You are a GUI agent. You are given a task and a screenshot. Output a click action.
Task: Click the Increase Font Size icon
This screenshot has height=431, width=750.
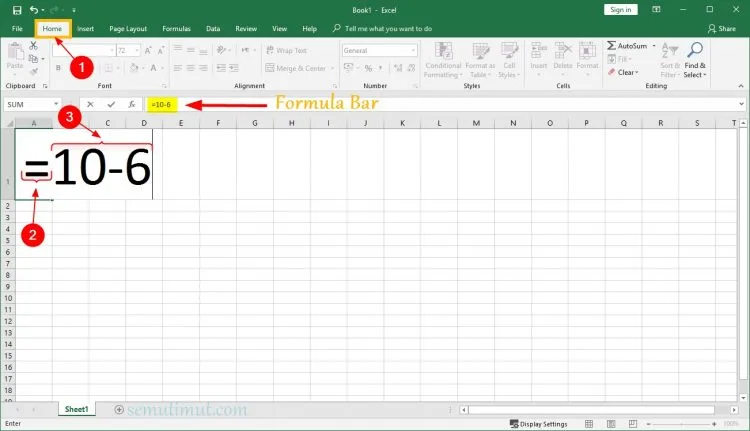[x=148, y=50]
